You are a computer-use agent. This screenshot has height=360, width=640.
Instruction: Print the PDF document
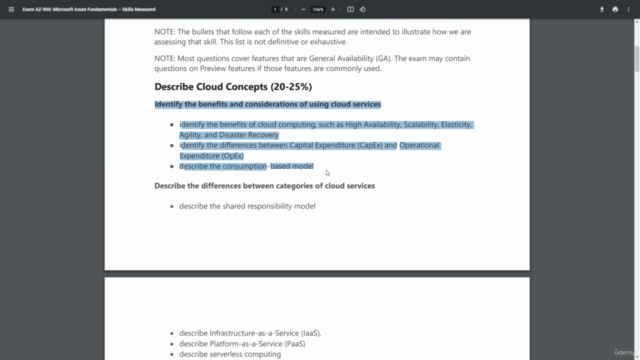tap(615, 9)
